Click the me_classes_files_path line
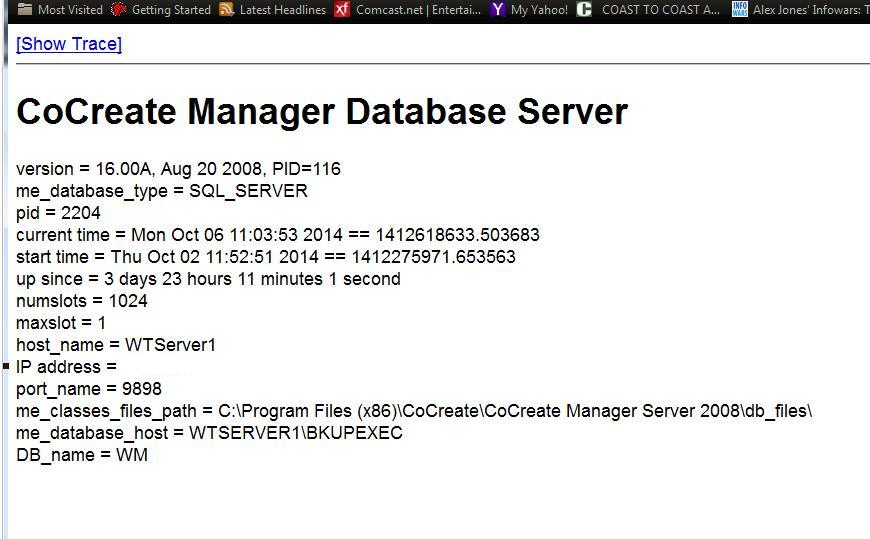This screenshot has width=870, height=539. (x=414, y=411)
